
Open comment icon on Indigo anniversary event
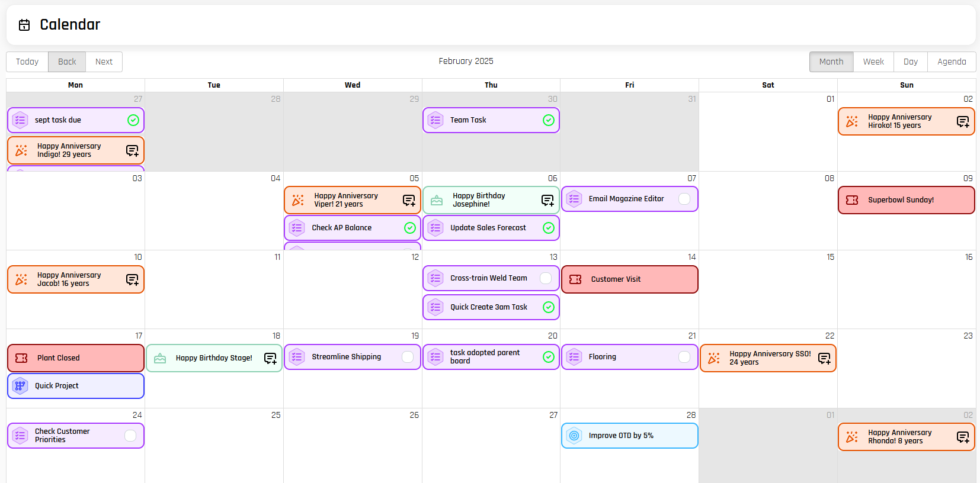click(x=132, y=150)
